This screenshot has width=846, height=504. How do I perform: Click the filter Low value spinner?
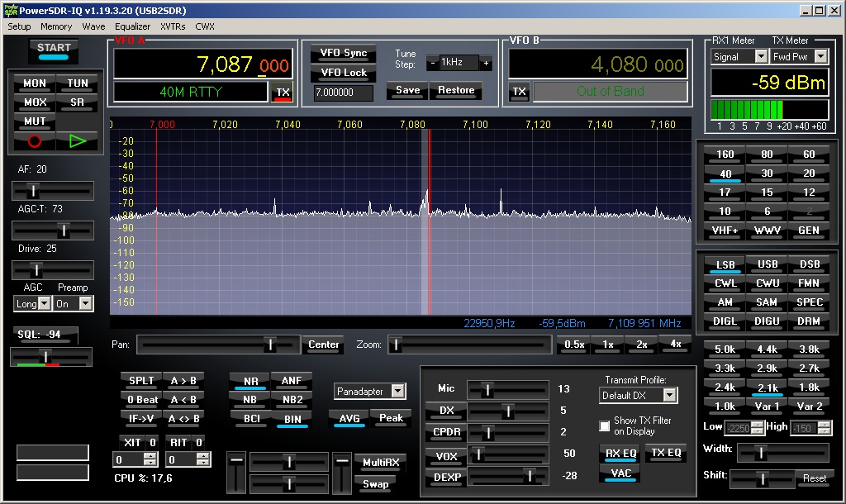point(758,428)
